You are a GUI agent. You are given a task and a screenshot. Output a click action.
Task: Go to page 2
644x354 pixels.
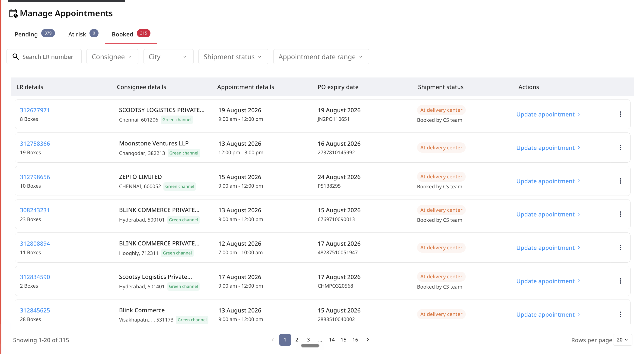(296, 340)
